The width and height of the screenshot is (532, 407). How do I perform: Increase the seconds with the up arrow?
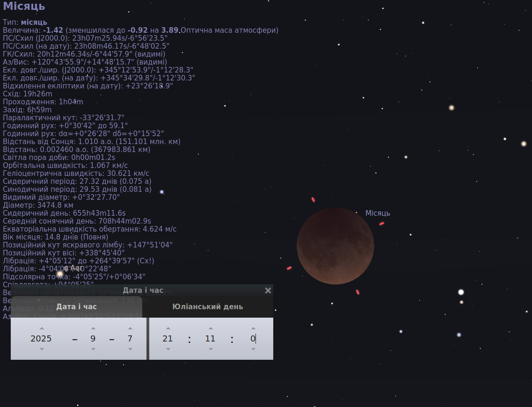click(254, 328)
